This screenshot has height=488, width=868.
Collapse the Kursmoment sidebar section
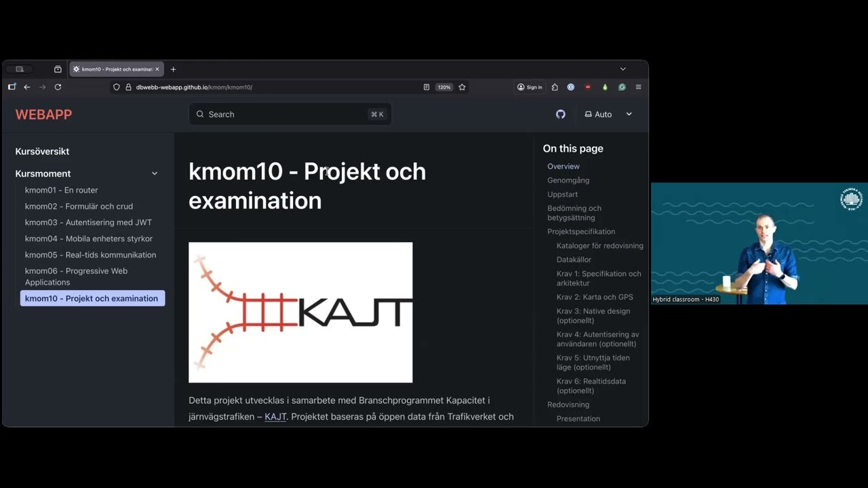tap(155, 174)
